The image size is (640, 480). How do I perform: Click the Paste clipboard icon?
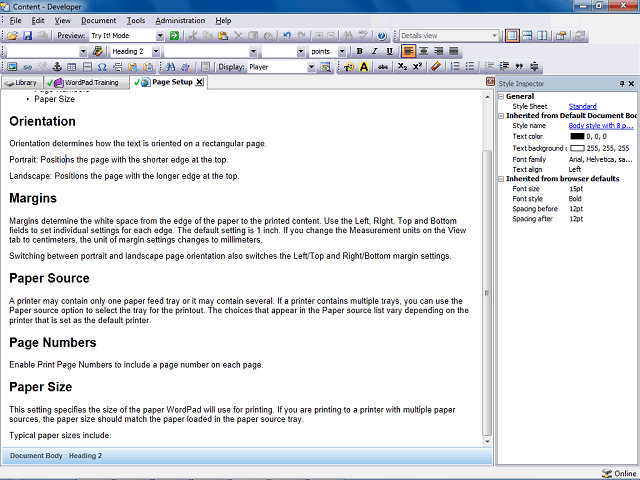click(x=223, y=36)
